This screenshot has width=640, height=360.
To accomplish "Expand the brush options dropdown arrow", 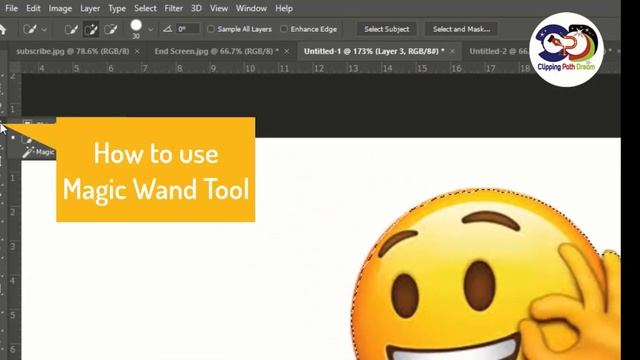I will click(x=150, y=29).
